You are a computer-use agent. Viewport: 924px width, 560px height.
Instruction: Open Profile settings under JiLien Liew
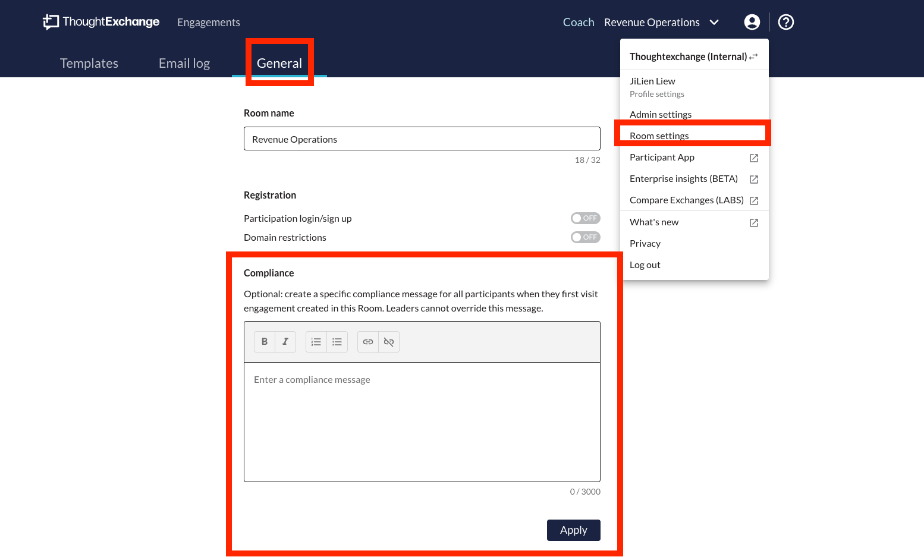(x=657, y=94)
